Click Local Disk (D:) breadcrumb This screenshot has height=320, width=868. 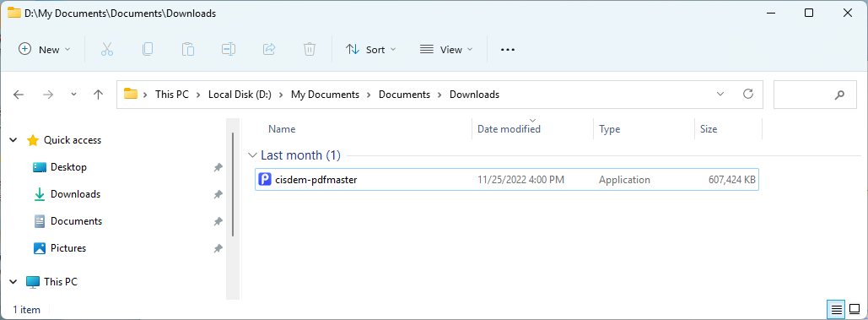(240, 95)
